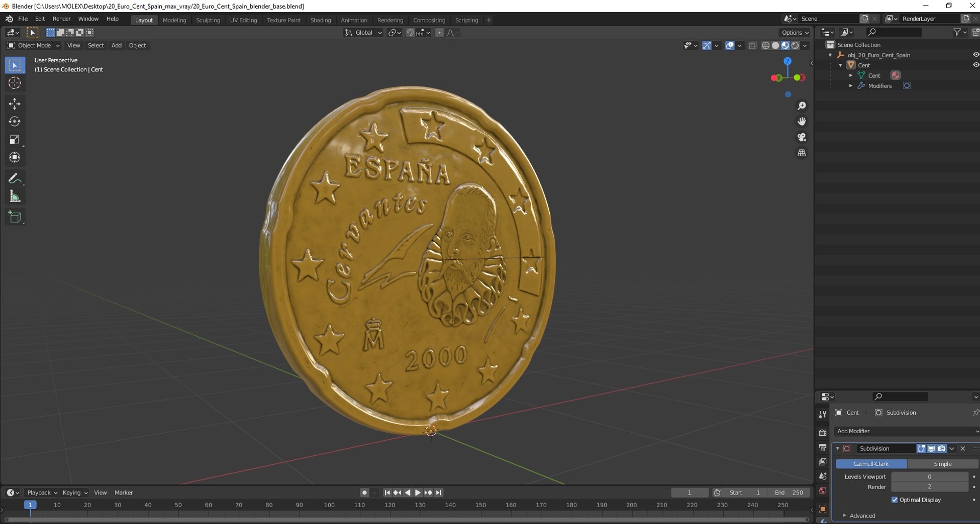The image size is (980, 524).
Task: Hide obj_20_Euro_Cent_Spain with eye icon
Action: 975,55
